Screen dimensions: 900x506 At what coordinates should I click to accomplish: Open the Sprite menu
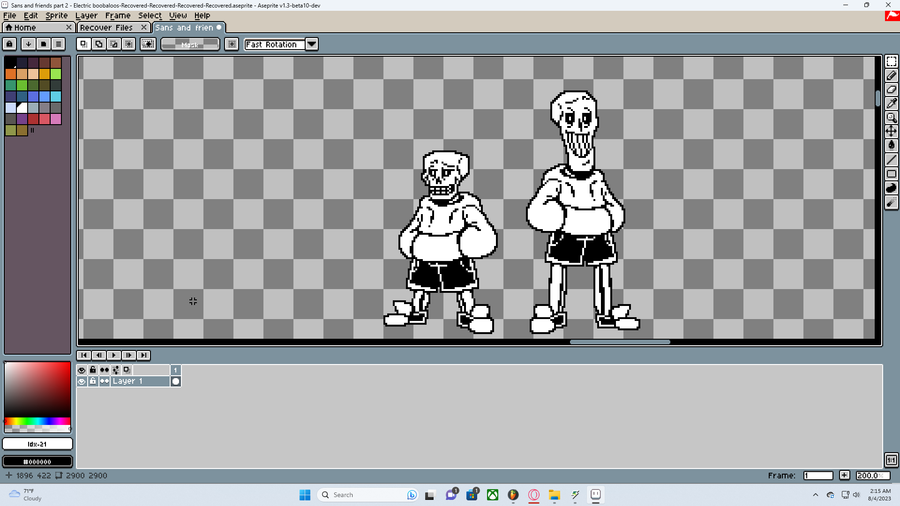pyautogui.click(x=56, y=15)
